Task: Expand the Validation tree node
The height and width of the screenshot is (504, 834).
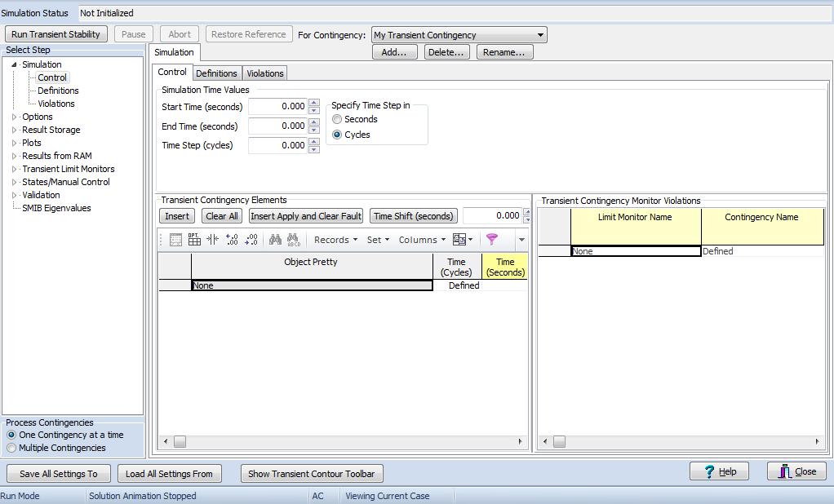Action: coord(15,195)
